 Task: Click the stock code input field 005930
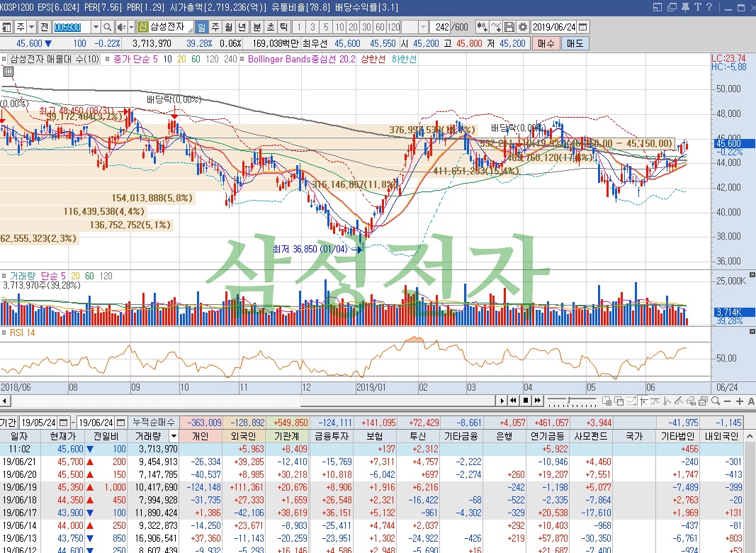point(72,27)
